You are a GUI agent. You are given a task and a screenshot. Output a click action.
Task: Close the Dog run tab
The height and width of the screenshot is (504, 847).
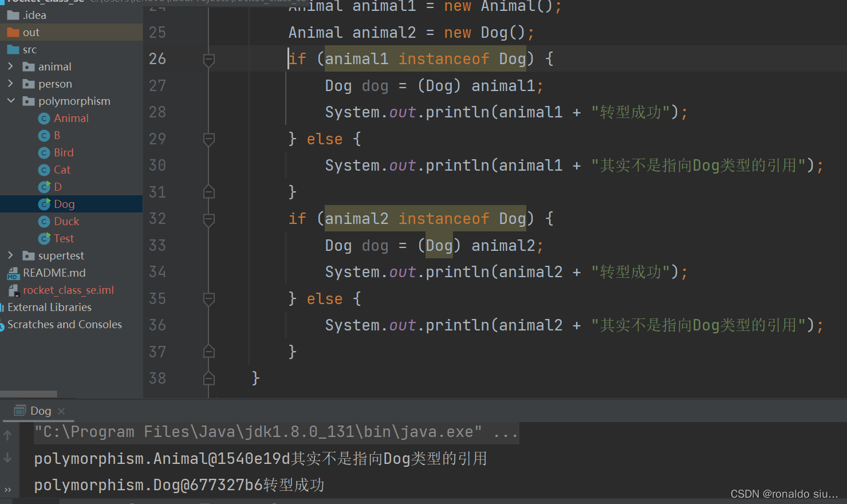click(x=61, y=411)
